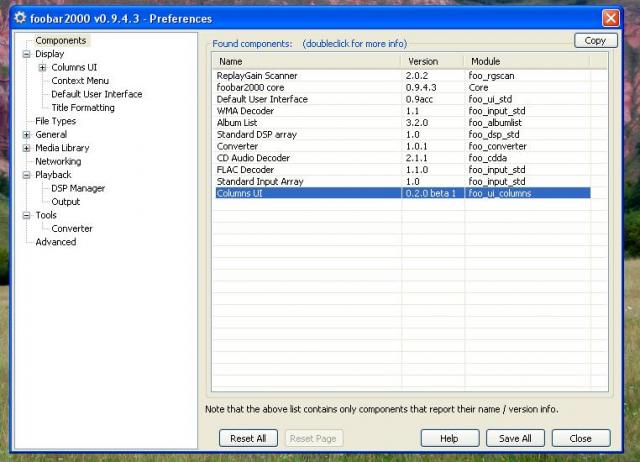Image resolution: width=640 pixels, height=462 pixels.
Task: Select the Display tree item
Action: pos(49,54)
